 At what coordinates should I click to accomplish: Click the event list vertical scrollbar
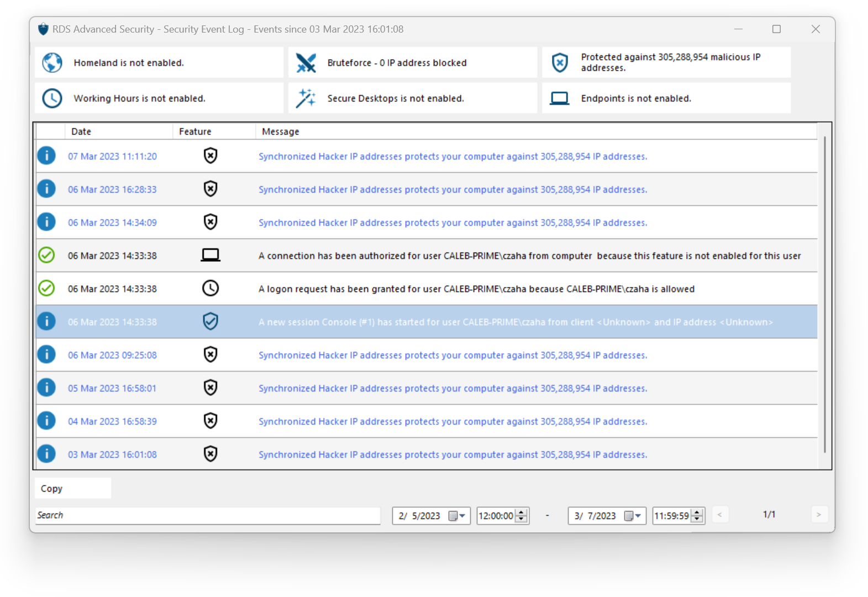pyautogui.click(x=824, y=295)
